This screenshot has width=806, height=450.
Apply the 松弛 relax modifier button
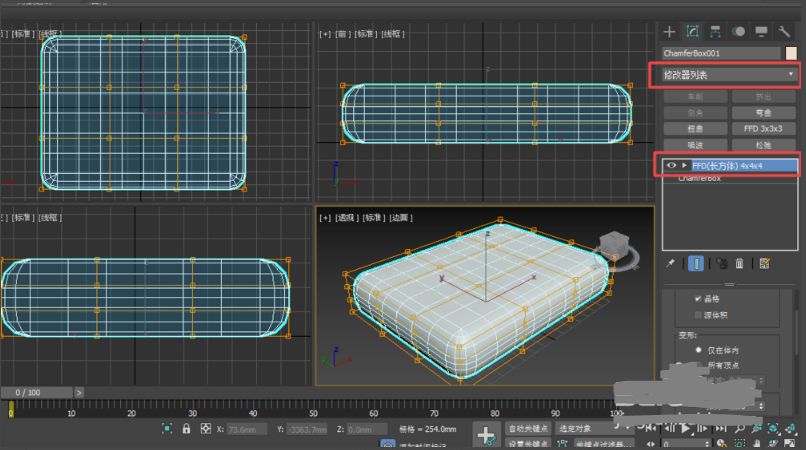coord(763,145)
